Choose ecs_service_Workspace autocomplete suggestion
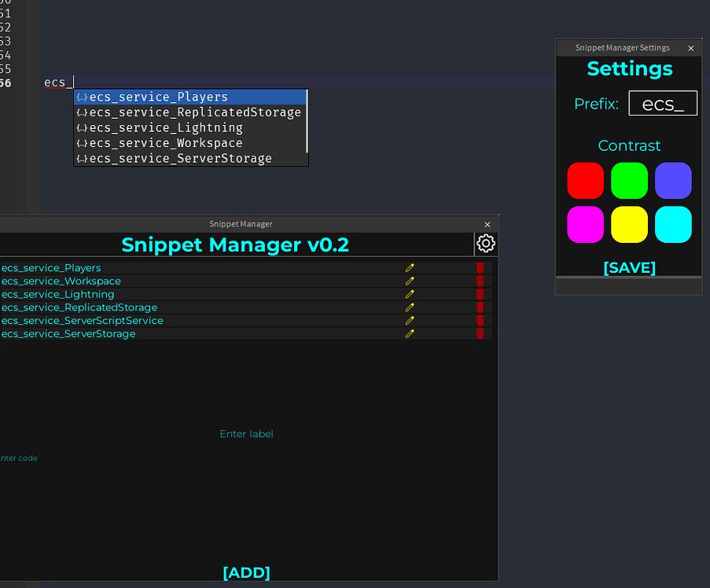 pyautogui.click(x=161, y=143)
